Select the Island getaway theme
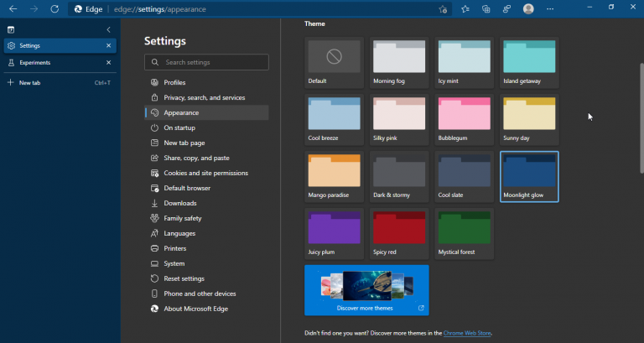 (529, 62)
